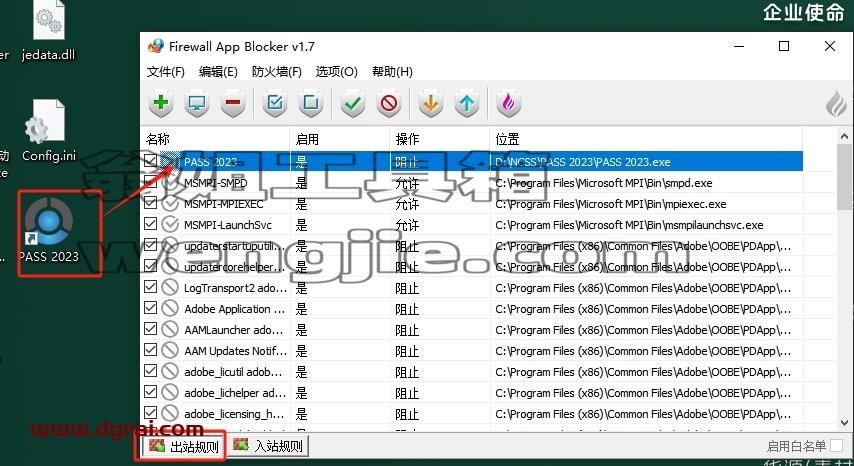Click the rule list scrollbar up arrow
This screenshot has width=854, height=466.
(845, 136)
